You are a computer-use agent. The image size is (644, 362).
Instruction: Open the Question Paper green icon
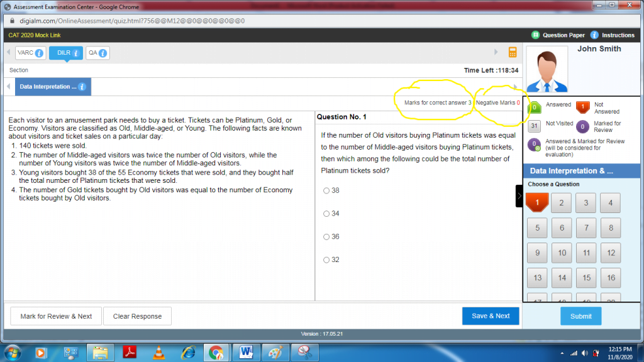pos(535,35)
